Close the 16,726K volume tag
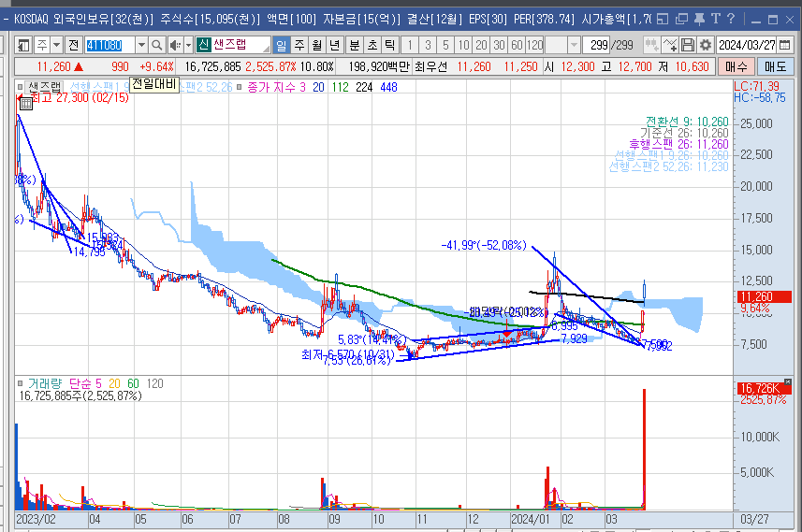 tap(788, 382)
